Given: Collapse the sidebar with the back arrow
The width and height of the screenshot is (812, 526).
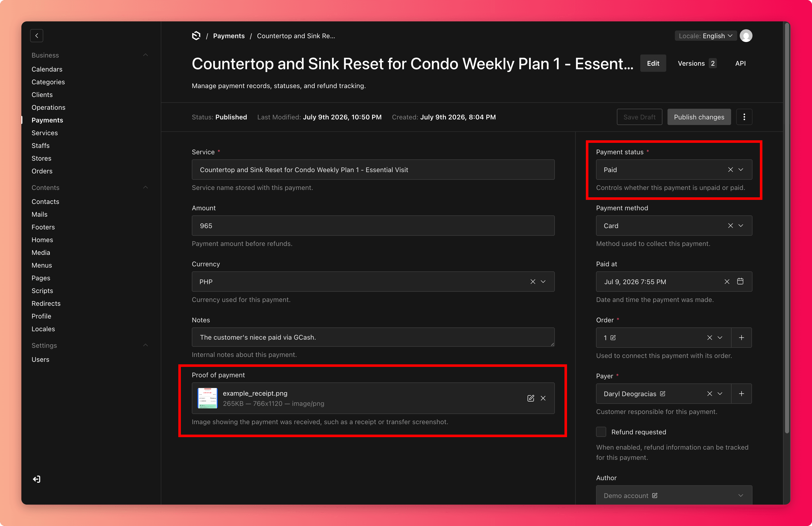Looking at the screenshot, I should pyautogui.click(x=37, y=36).
